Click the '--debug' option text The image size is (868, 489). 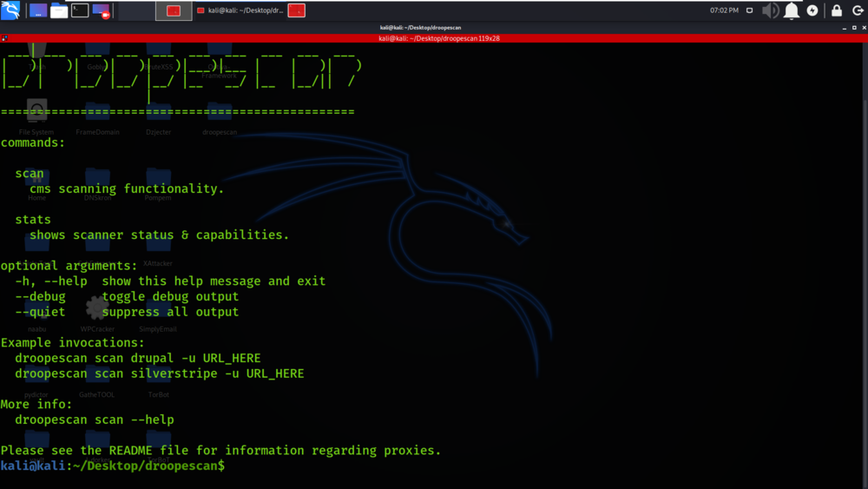41,297
